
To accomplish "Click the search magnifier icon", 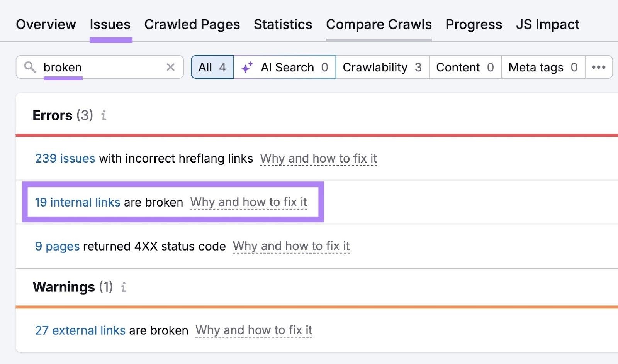I will pyautogui.click(x=30, y=67).
